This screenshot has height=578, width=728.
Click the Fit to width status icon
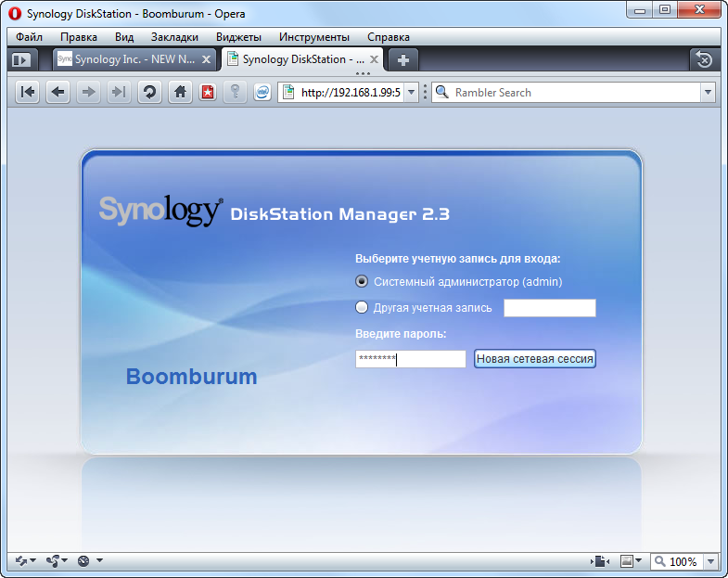pos(600,561)
